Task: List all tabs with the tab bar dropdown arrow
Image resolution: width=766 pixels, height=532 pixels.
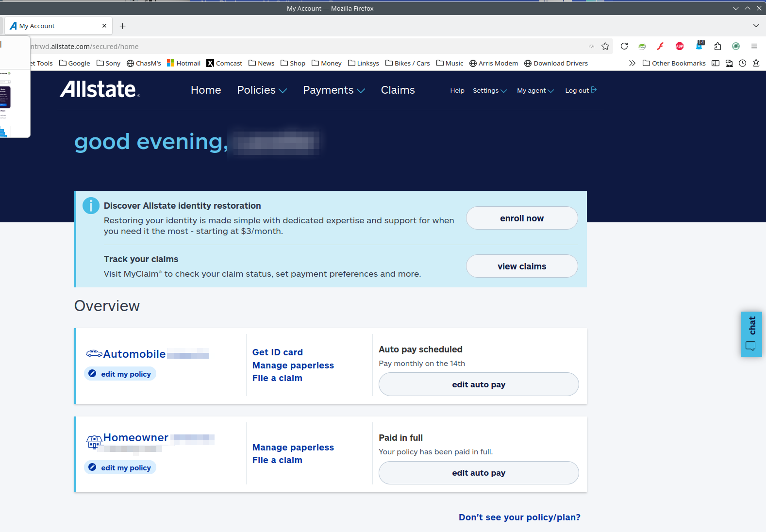Action: pyautogui.click(x=756, y=26)
